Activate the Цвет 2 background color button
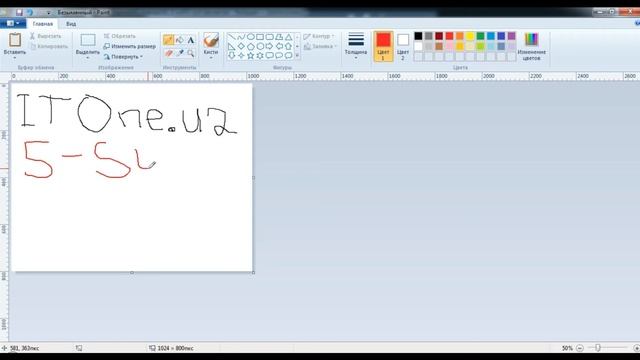This screenshot has height=360, width=640. coord(403,47)
